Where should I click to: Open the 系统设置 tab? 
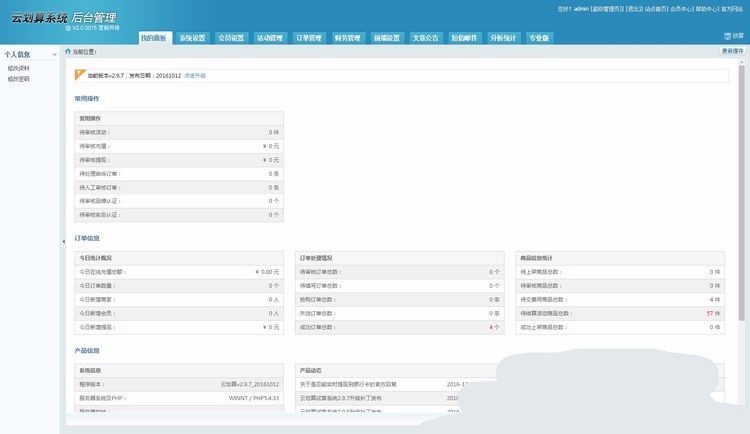coord(192,38)
